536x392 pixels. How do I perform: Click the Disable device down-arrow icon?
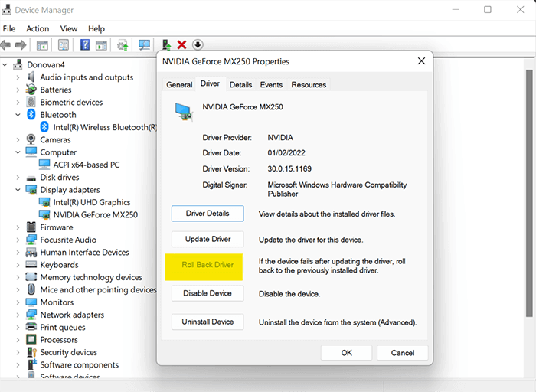[x=198, y=44]
